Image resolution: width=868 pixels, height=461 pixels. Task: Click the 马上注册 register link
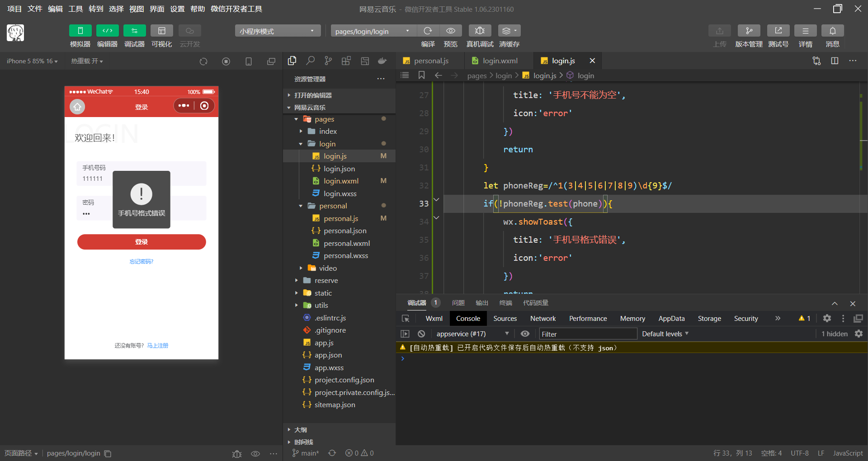[158, 345]
